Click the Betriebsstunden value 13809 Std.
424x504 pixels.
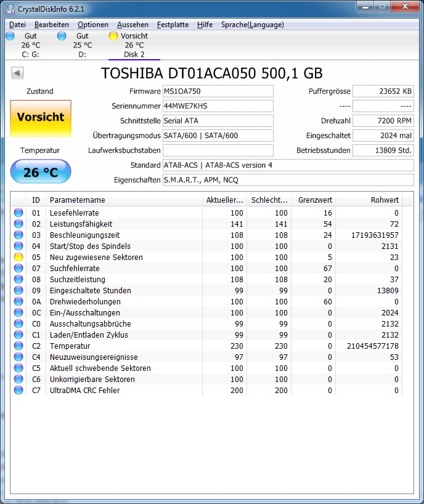(383, 150)
